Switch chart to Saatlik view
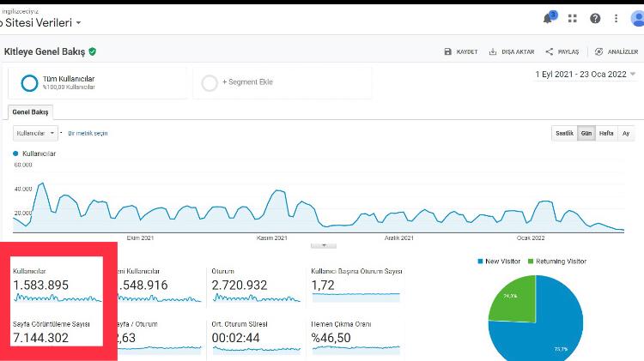Image resolution: width=644 pixels, height=361 pixels. tap(564, 134)
